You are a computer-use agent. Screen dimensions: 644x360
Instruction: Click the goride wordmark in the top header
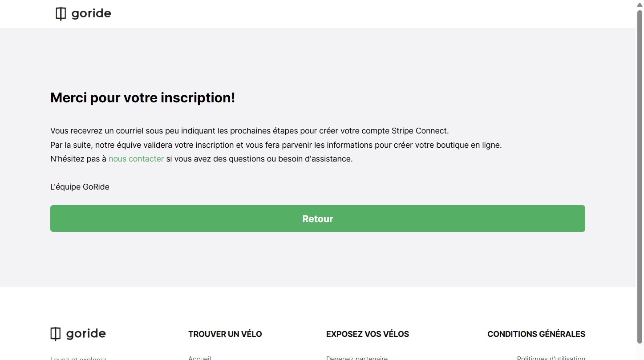[91, 13]
